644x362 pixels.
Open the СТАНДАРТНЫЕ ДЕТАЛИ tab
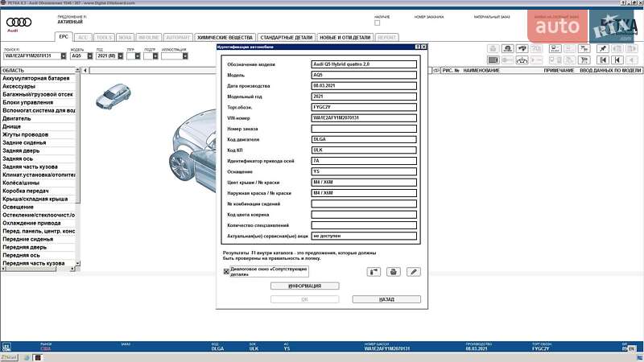[x=287, y=37]
